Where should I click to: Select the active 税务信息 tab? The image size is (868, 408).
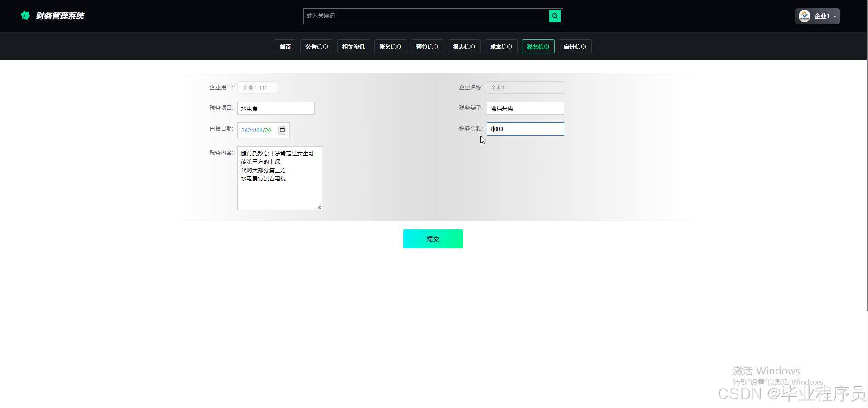tap(538, 47)
